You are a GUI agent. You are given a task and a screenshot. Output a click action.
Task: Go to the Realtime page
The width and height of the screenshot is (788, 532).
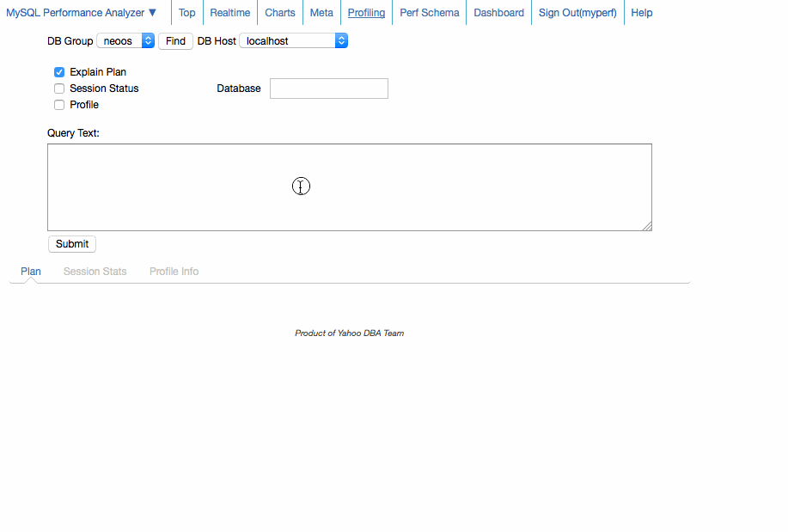pyautogui.click(x=230, y=13)
